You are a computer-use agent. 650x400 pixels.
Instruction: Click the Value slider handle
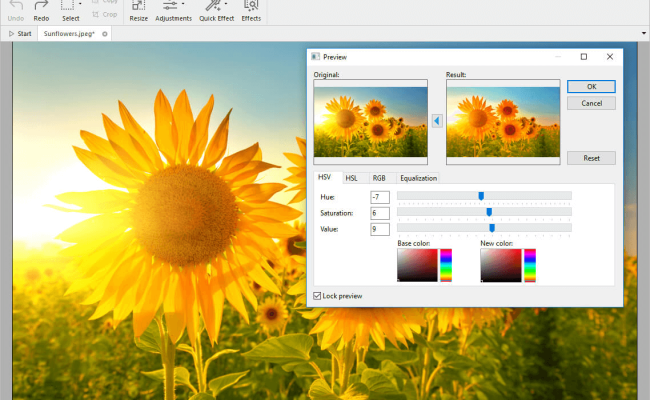(x=492, y=228)
